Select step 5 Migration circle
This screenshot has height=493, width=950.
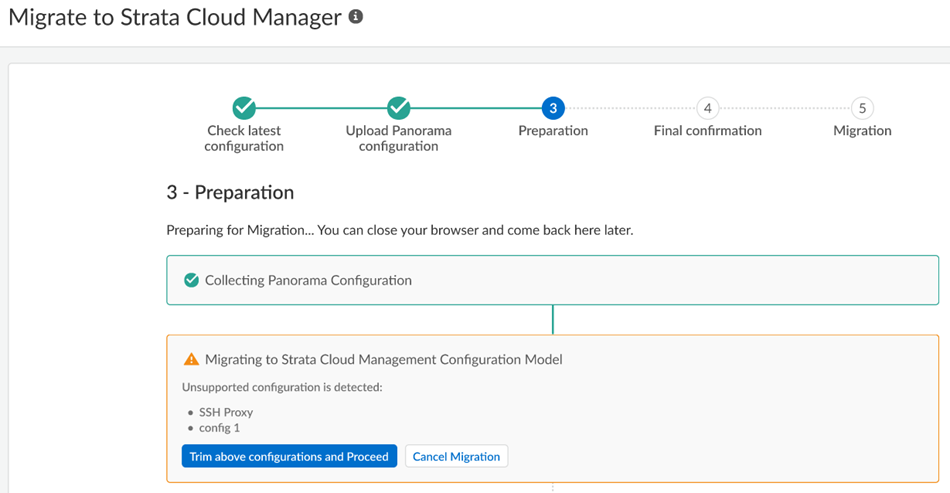click(862, 108)
